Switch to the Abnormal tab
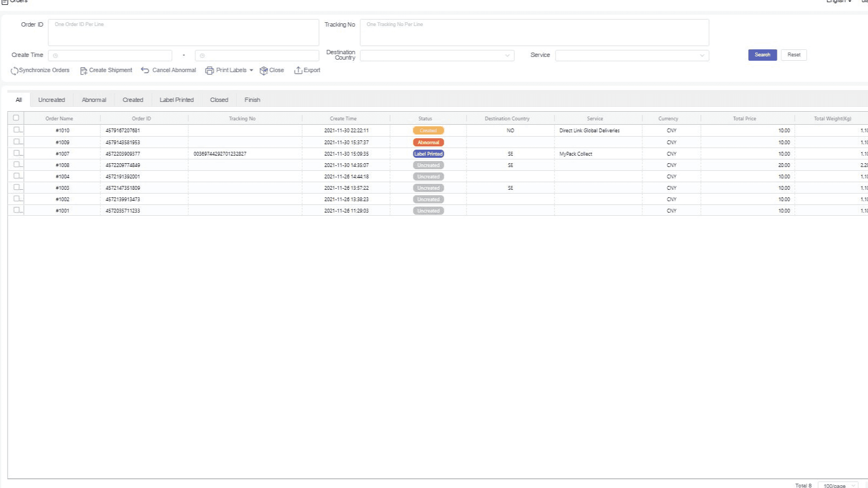 [x=94, y=100]
